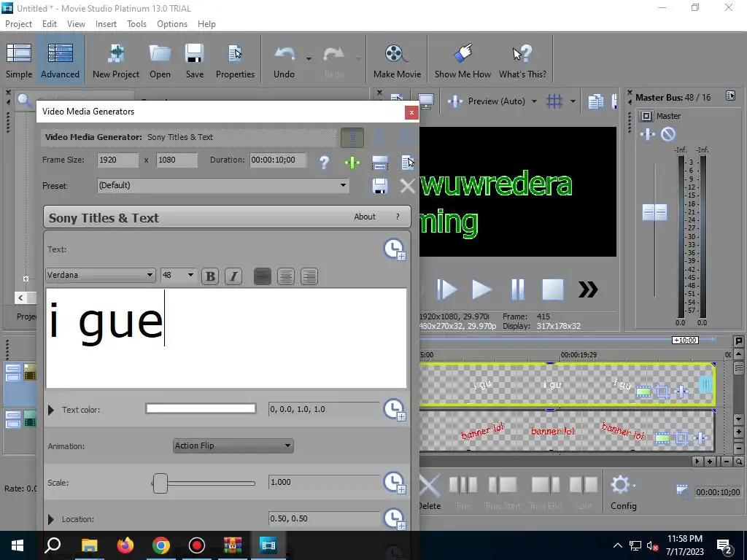Click the Play button in preview
This screenshot has width=747, height=560.
click(x=481, y=289)
